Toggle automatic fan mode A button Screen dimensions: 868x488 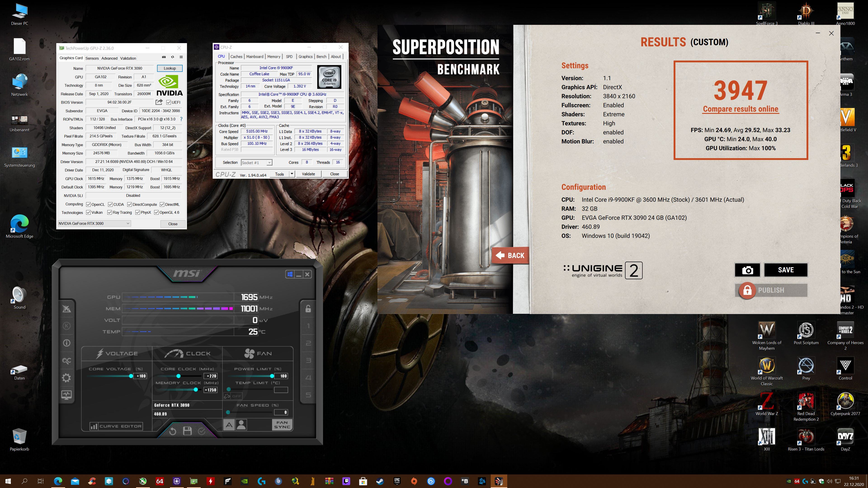tap(229, 425)
